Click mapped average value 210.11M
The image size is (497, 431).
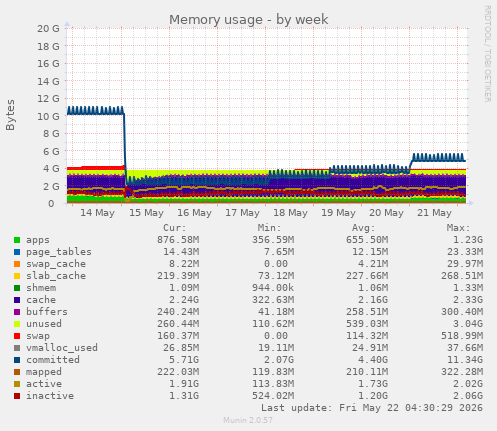click(x=367, y=372)
